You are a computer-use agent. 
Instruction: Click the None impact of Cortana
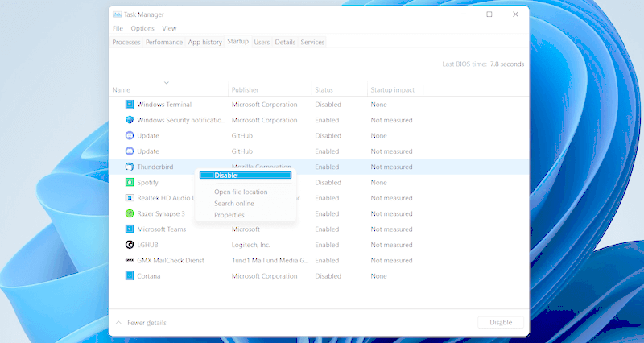tap(378, 276)
